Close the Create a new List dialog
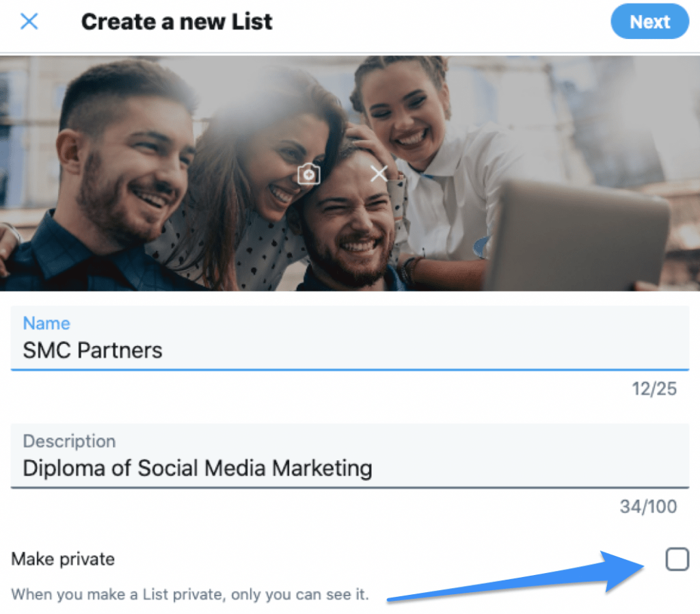Image resolution: width=700 pixels, height=614 pixels. point(29,21)
